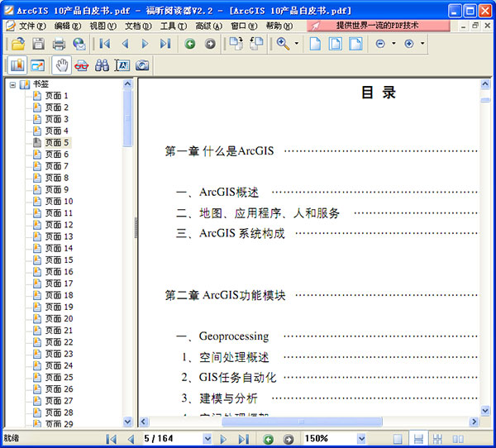
Task: Click the Print icon in toolbar
Action: coord(59,44)
